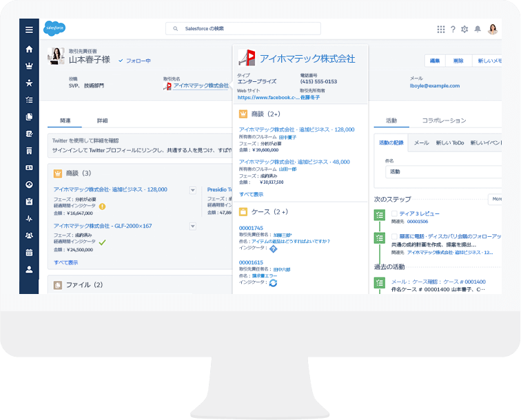Open the hamburger navigation menu

pyautogui.click(x=29, y=30)
